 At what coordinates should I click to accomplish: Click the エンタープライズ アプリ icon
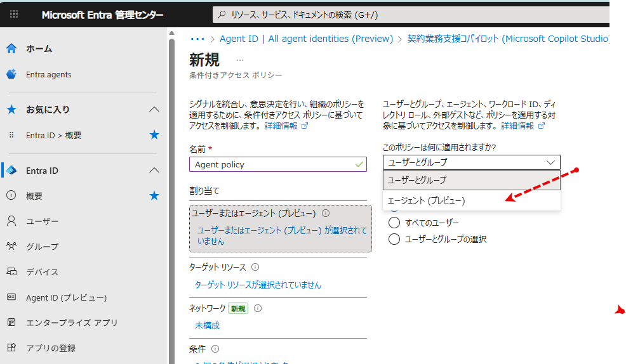(11, 322)
